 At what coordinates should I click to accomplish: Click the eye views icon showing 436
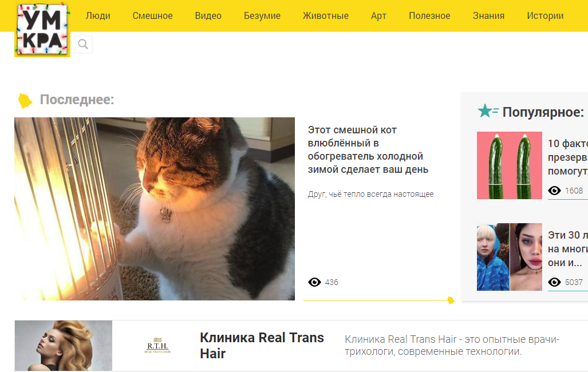pyautogui.click(x=314, y=282)
